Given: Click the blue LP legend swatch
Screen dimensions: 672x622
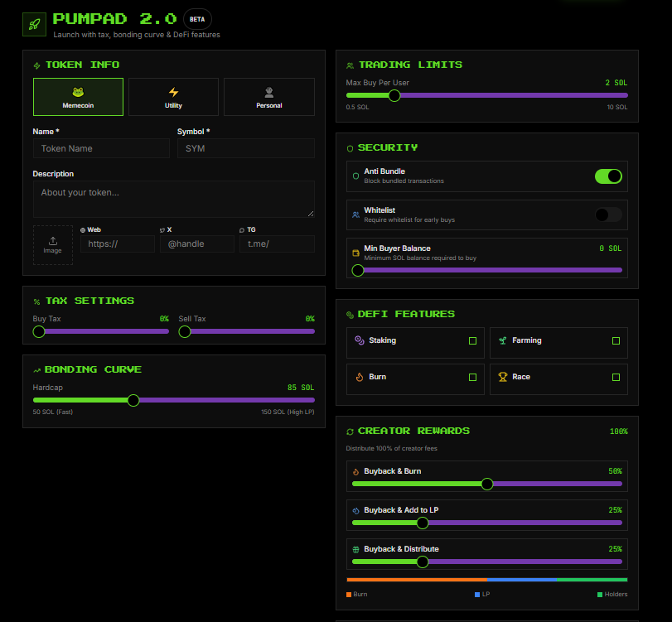Looking at the screenshot, I should (x=477, y=595).
